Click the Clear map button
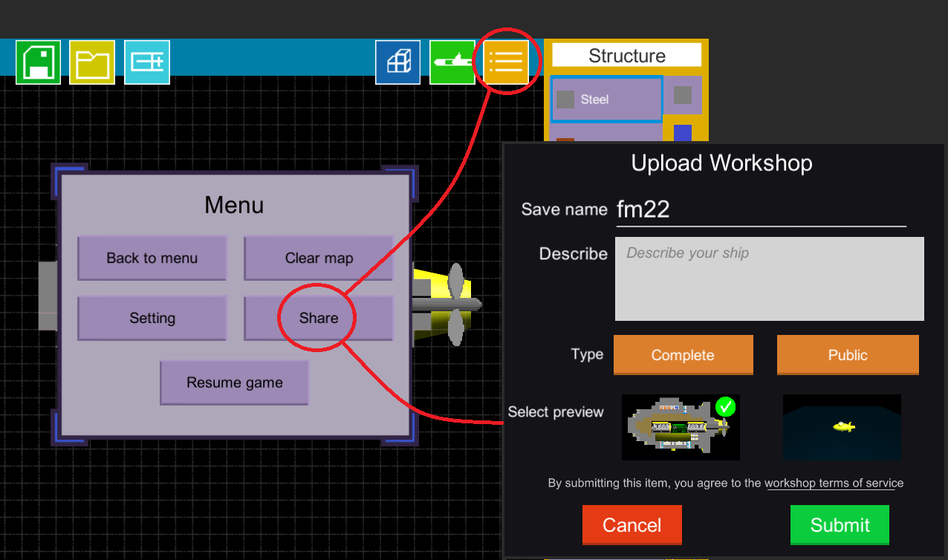Screen dimensions: 948x560 pos(319,258)
